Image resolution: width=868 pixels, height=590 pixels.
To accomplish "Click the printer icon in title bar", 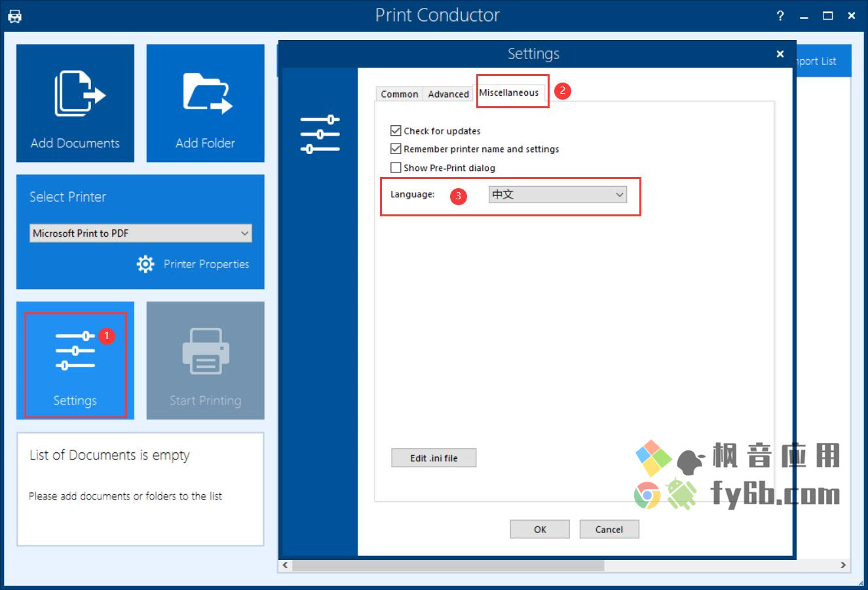I will tap(14, 16).
